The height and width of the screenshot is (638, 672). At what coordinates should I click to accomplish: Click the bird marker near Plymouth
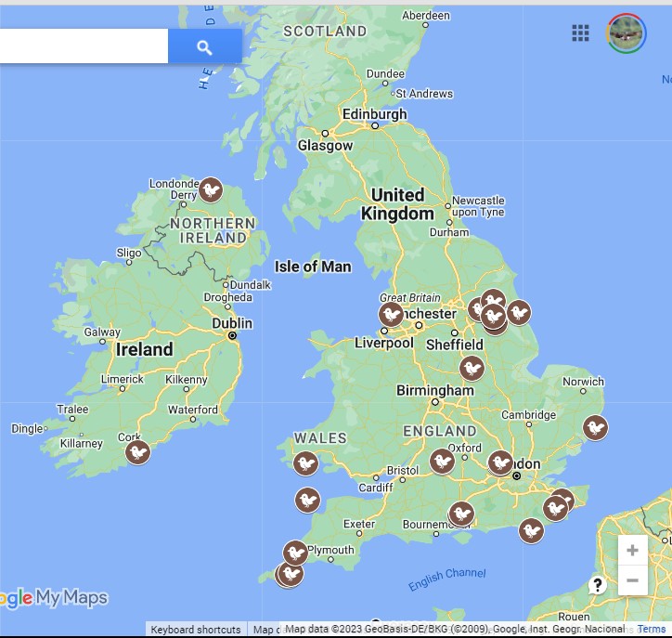coord(295,553)
